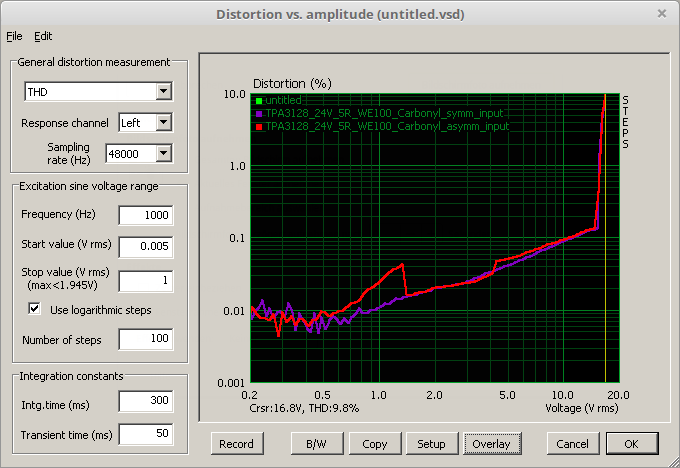Click the Copy button
The height and width of the screenshot is (468, 680).
[375, 443]
